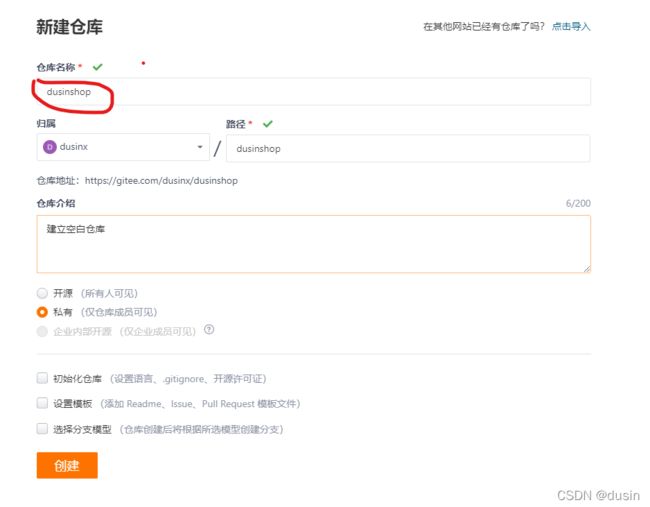
Task: Click the 路径 input field containing dusinshop
Action: pyautogui.click(x=408, y=148)
